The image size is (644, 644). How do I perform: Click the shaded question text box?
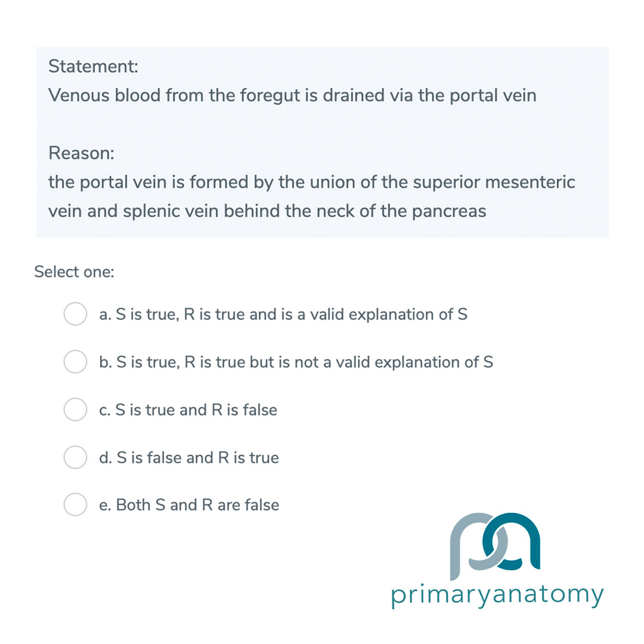click(322, 142)
